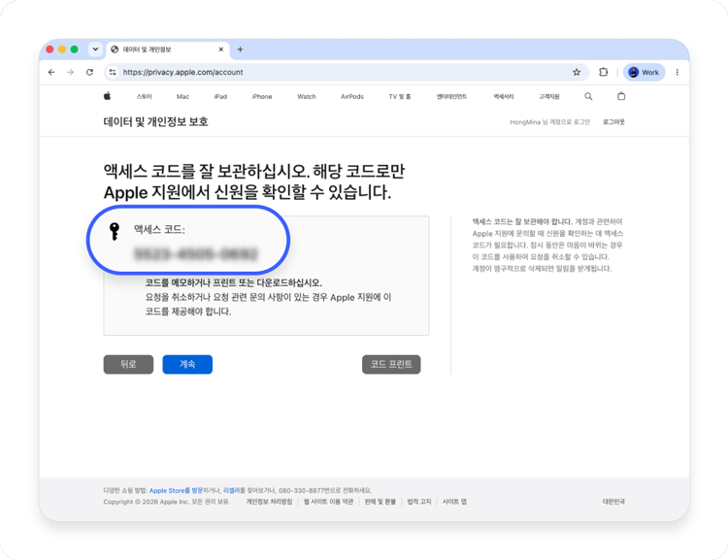Open 개인정보 처리방침 footer link
The height and width of the screenshot is (560, 728).
click(269, 502)
